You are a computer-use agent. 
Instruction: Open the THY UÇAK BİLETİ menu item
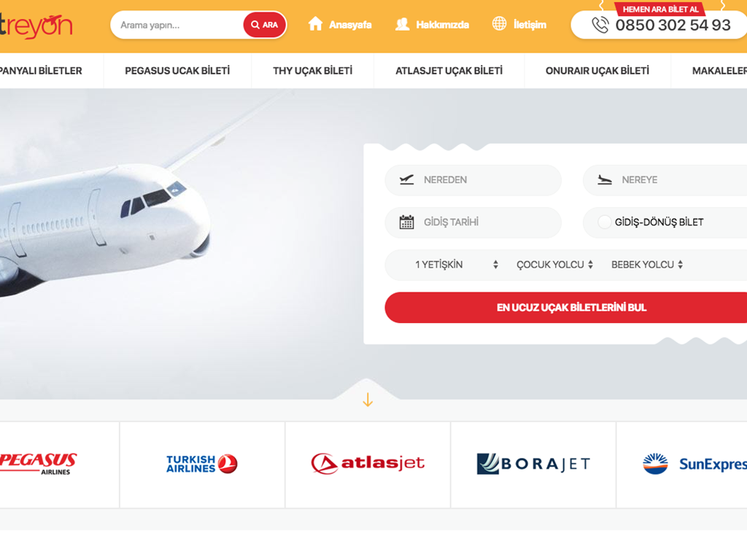pyautogui.click(x=312, y=71)
